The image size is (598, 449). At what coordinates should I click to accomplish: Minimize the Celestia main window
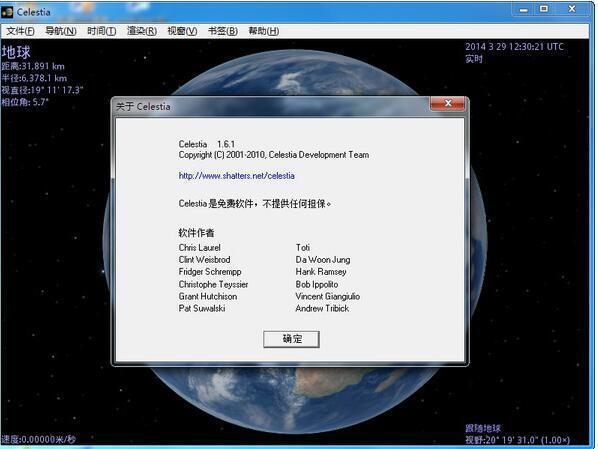[x=524, y=10]
